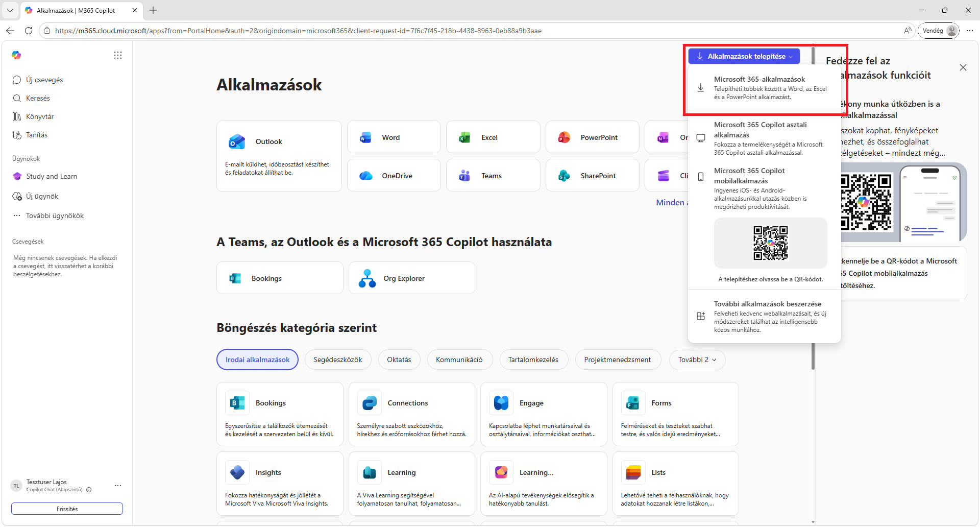The height and width of the screenshot is (527, 980).
Task: Go back using the browser back arrow
Action: (x=10, y=31)
